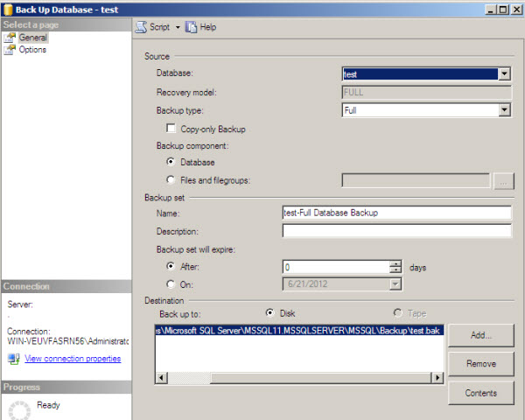The height and width of the screenshot is (420, 525).
Task: Click the backup set Name field
Action: (x=396, y=213)
